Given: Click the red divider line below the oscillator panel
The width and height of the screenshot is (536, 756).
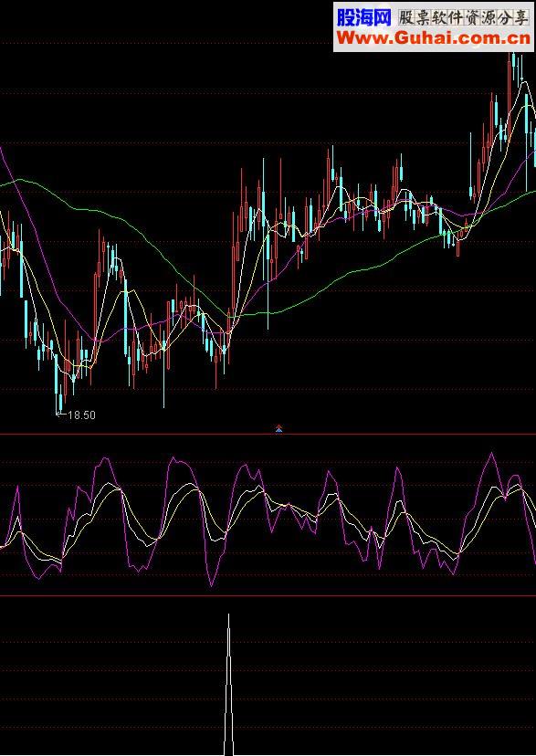Looking at the screenshot, I should (268, 596).
